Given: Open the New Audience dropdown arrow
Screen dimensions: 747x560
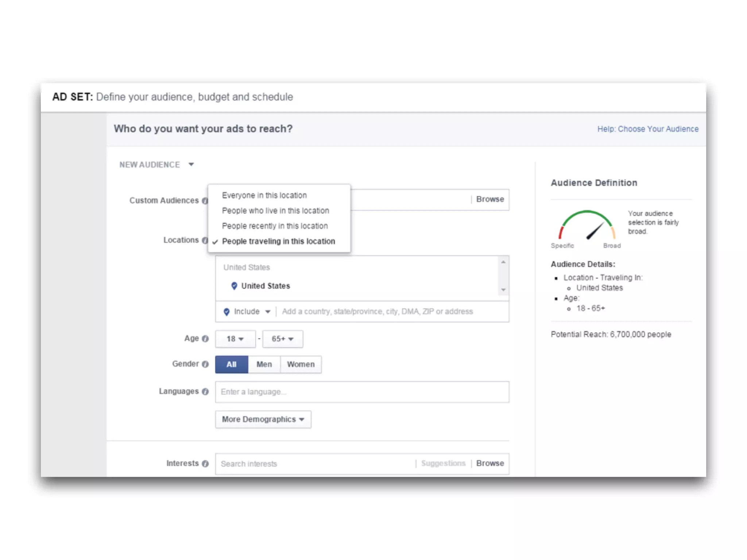Looking at the screenshot, I should pyautogui.click(x=191, y=164).
